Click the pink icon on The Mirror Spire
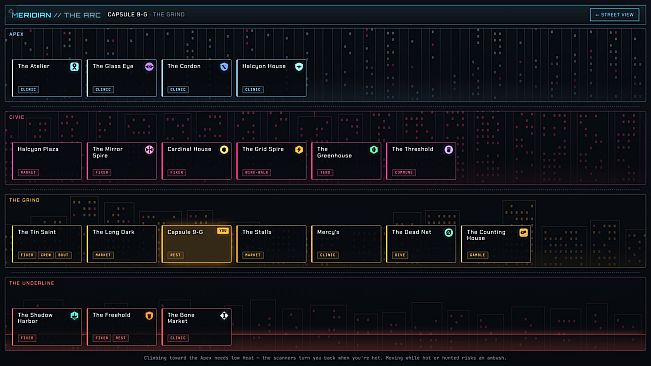The width and height of the screenshot is (651, 366). coord(149,149)
